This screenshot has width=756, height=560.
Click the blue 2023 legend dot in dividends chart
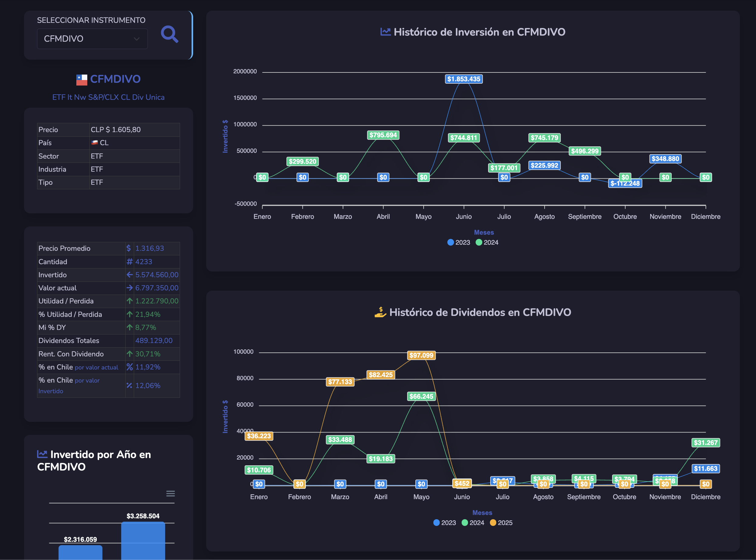pyautogui.click(x=437, y=523)
